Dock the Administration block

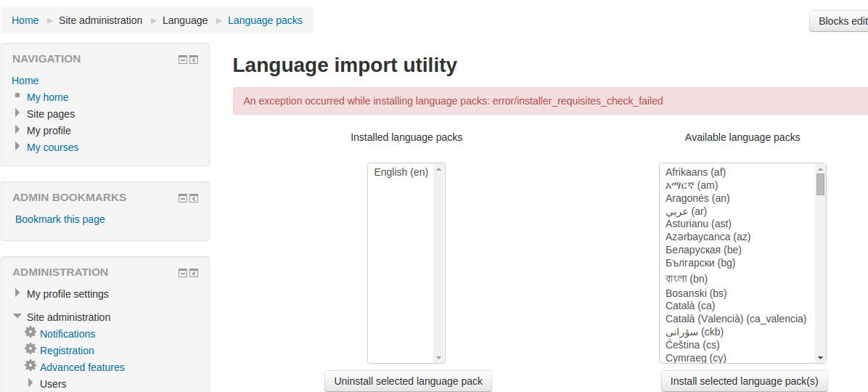(194, 273)
